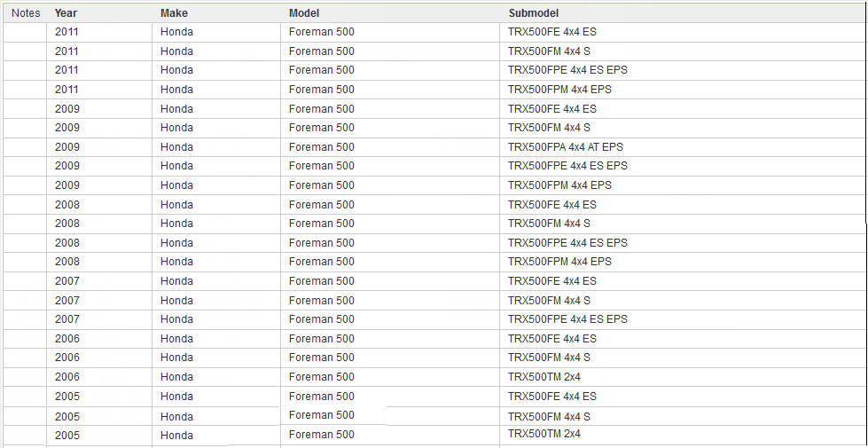868x448 pixels.
Task: Click the Model column header
Action: click(x=304, y=13)
